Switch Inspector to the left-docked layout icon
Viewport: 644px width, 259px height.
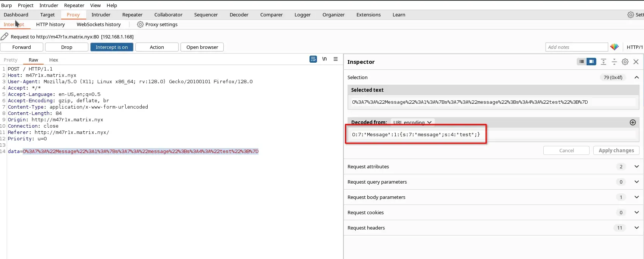[x=581, y=62]
